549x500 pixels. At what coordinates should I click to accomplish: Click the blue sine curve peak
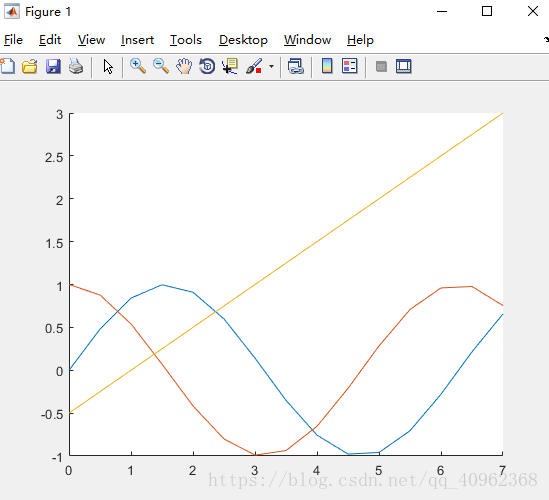click(x=162, y=285)
